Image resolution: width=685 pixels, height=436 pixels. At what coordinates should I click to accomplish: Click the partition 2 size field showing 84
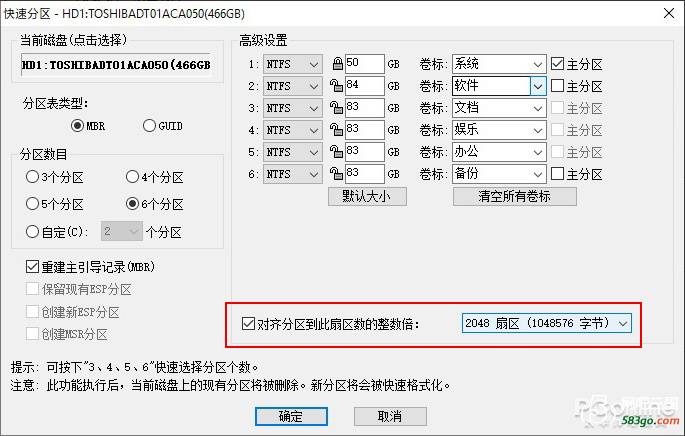point(365,86)
